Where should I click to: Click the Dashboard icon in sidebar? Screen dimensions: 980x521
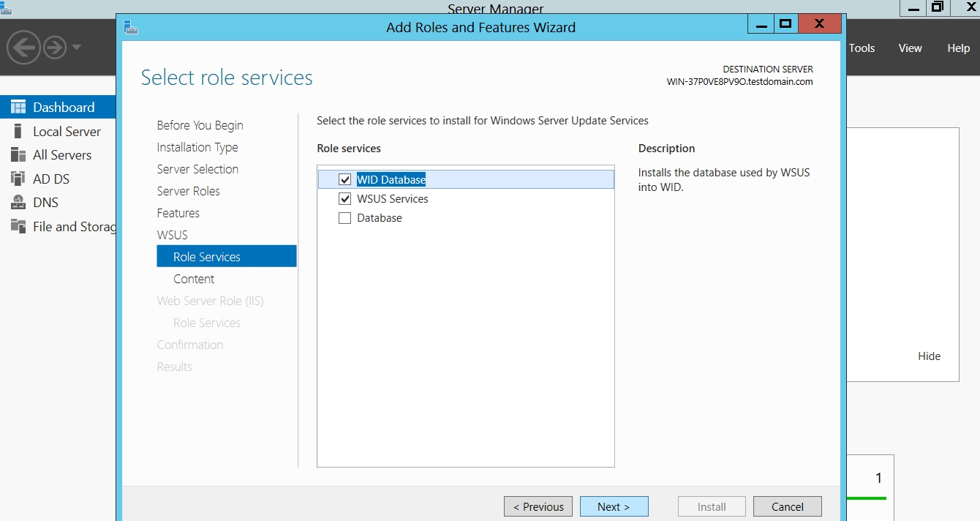[x=18, y=107]
